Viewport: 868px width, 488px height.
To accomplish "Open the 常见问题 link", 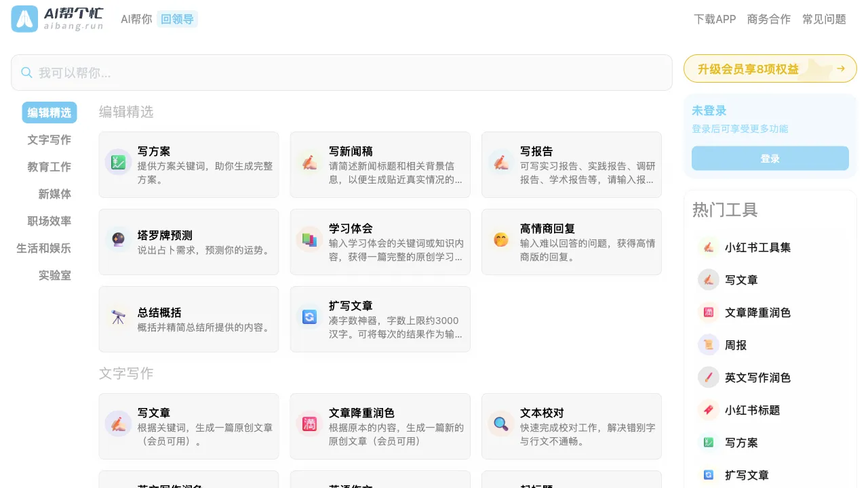I will [x=824, y=19].
